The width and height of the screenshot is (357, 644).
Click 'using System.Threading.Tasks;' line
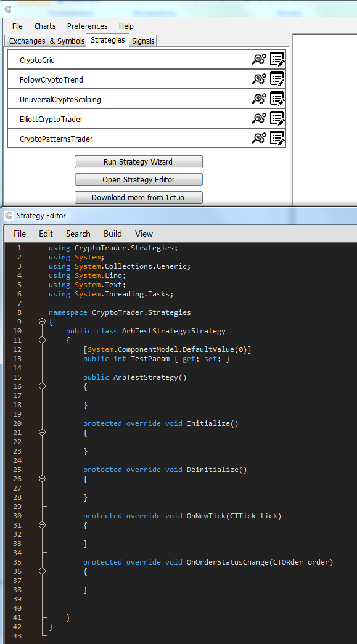(111, 294)
